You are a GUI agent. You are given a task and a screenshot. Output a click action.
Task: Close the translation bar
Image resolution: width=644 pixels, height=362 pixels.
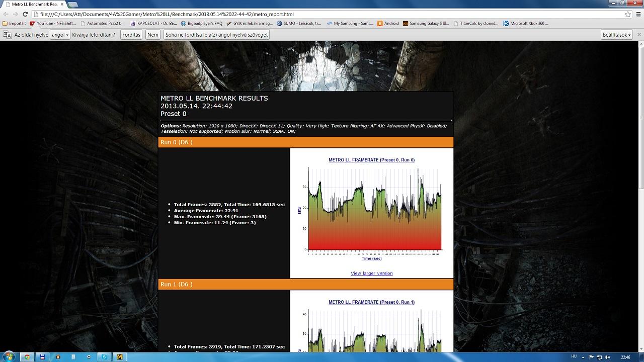(x=638, y=35)
